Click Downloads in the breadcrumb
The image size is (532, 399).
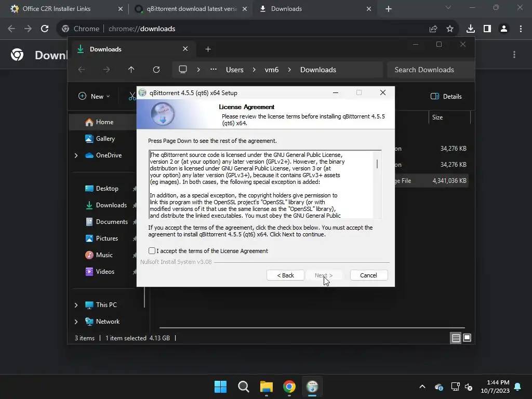click(318, 70)
